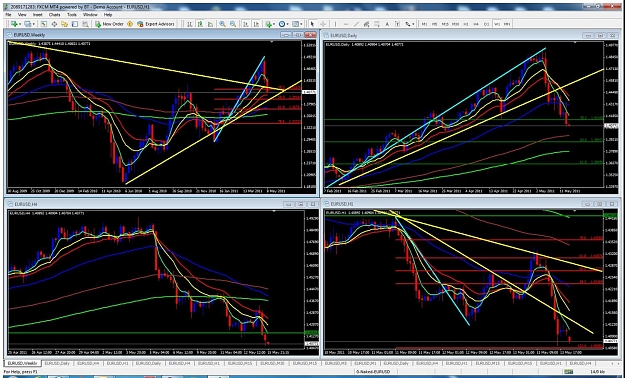Open the Tools menu

tap(72, 14)
